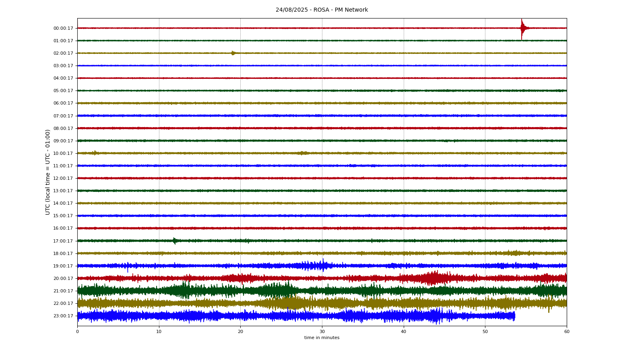Click the 04:00:17 time label
Viewport: 644px width, 362px height.
coord(63,78)
